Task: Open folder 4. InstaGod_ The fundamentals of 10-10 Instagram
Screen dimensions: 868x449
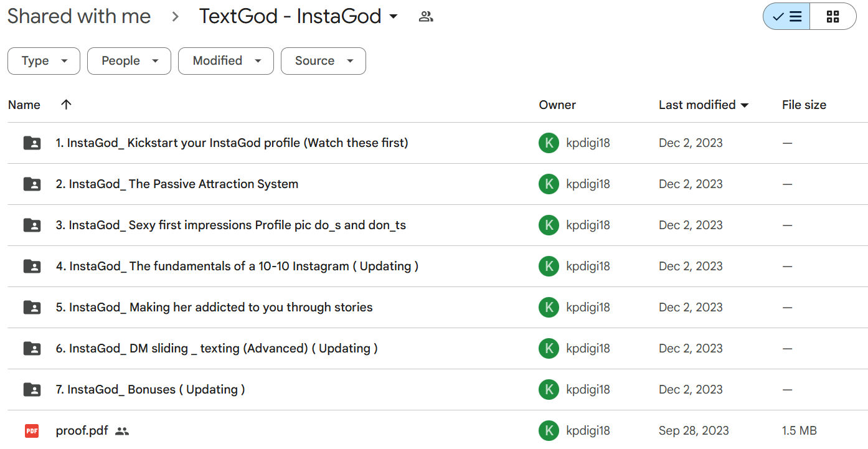Action: pos(237,266)
